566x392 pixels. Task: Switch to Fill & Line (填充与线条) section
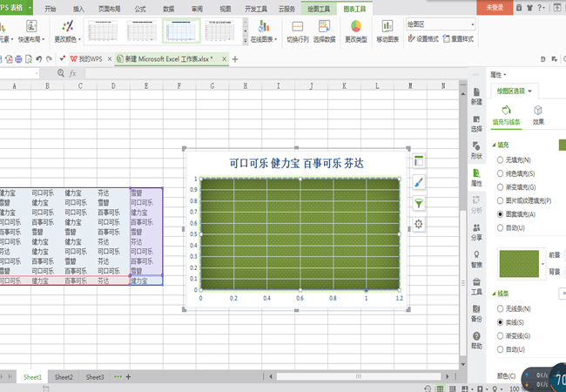pyautogui.click(x=507, y=115)
